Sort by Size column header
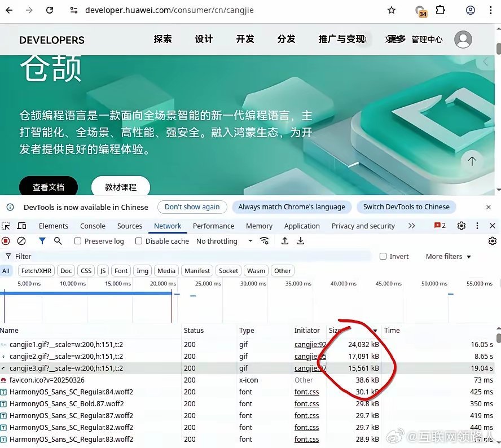The width and height of the screenshot is (501, 448). 353,331
